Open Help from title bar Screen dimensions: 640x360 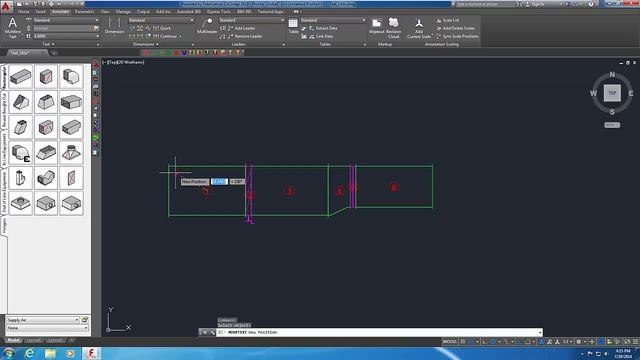(x=591, y=4)
